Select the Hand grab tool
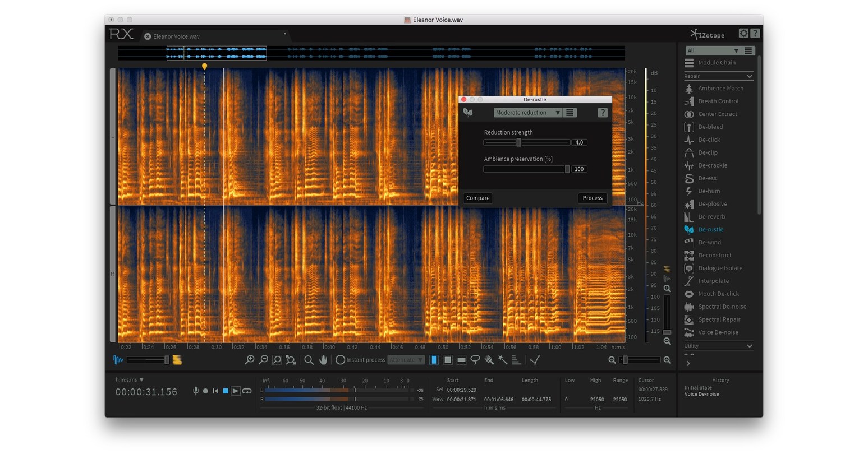Image resolution: width=868 pixels, height=454 pixels. point(324,360)
